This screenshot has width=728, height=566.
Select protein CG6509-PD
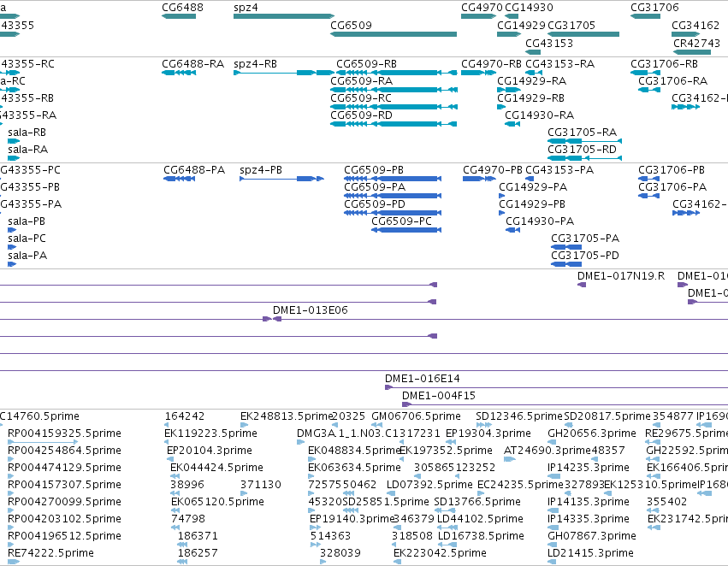[374, 204]
